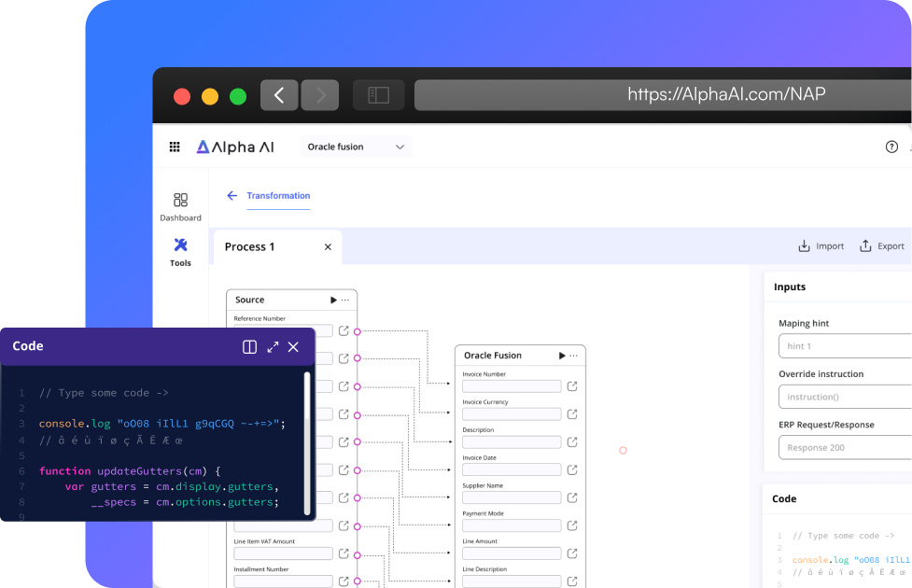This screenshot has height=588, width=912.
Task: Open the Source node more options
Action: coord(345,301)
